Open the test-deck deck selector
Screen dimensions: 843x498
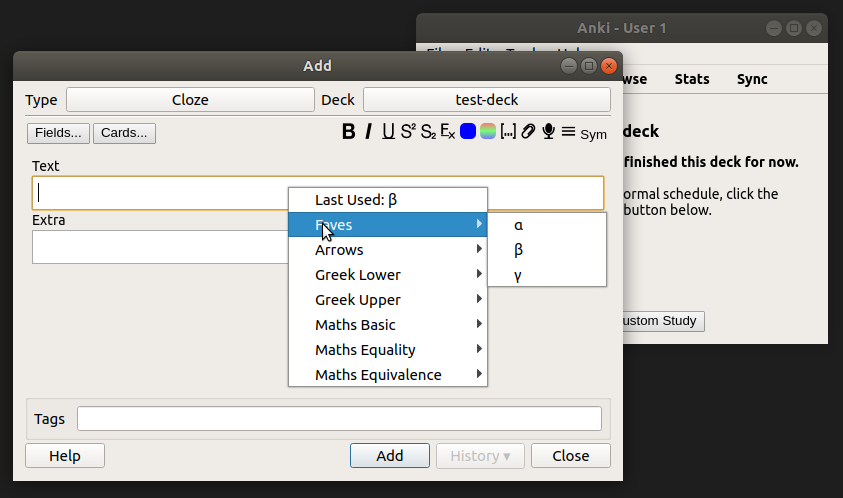[x=487, y=99]
